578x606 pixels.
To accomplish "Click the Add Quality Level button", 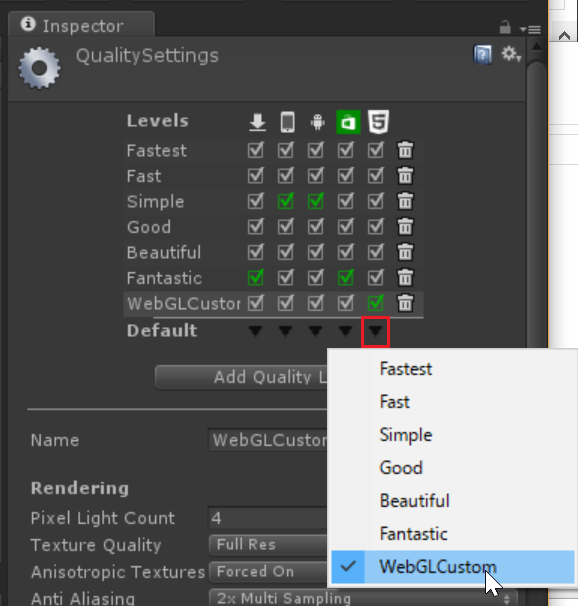I will (x=241, y=377).
